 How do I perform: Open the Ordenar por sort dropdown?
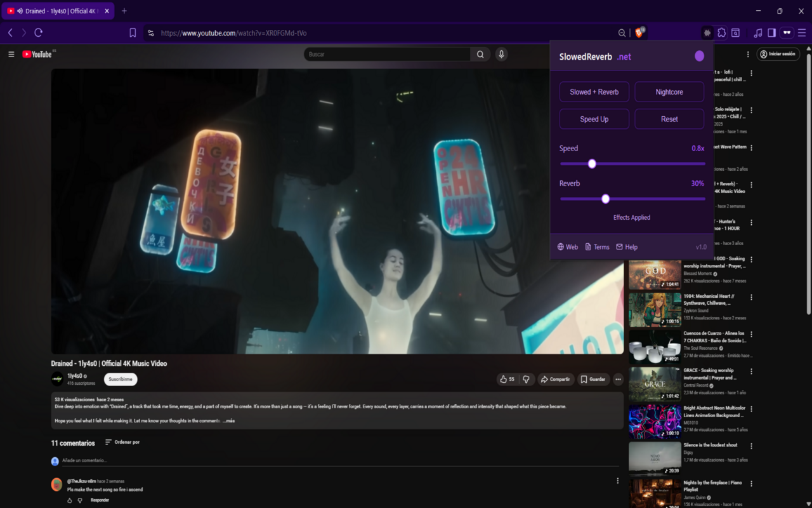(122, 442)
